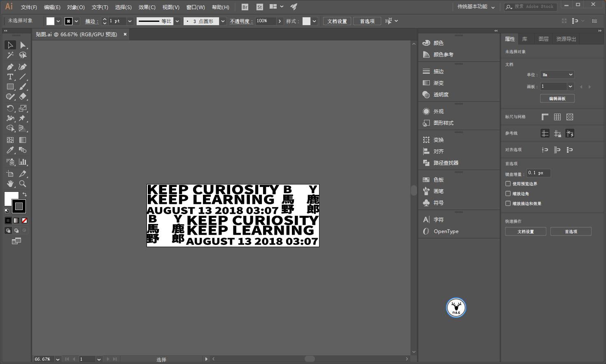Viewport: 606px width, 364px height.
Task: Select the Shaper tool
Action: 10,96
